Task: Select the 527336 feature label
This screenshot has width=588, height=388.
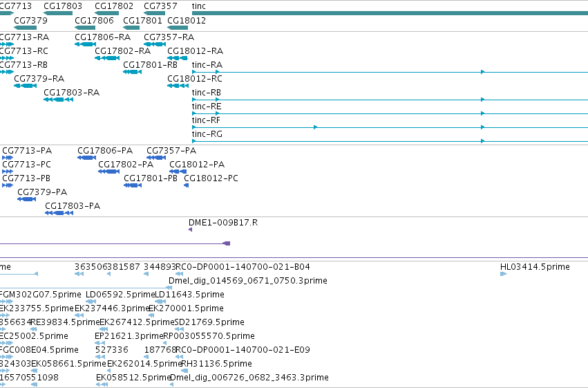Action: pyautogui.click(x=111, y=351)
